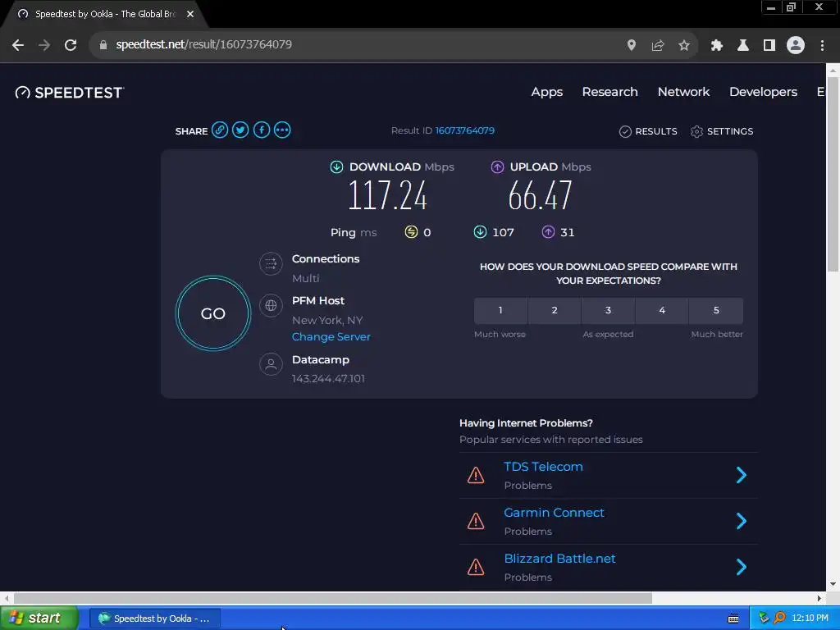Viewport: 840px width, 630px height.
Task: Open the Research menu
Action: (x=610, y=92)
